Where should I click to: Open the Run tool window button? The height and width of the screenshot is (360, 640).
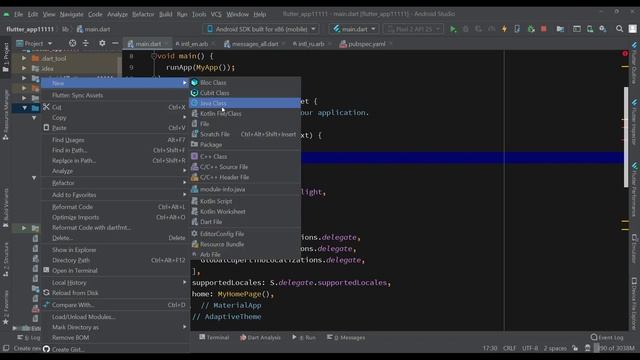coord(304,338)
